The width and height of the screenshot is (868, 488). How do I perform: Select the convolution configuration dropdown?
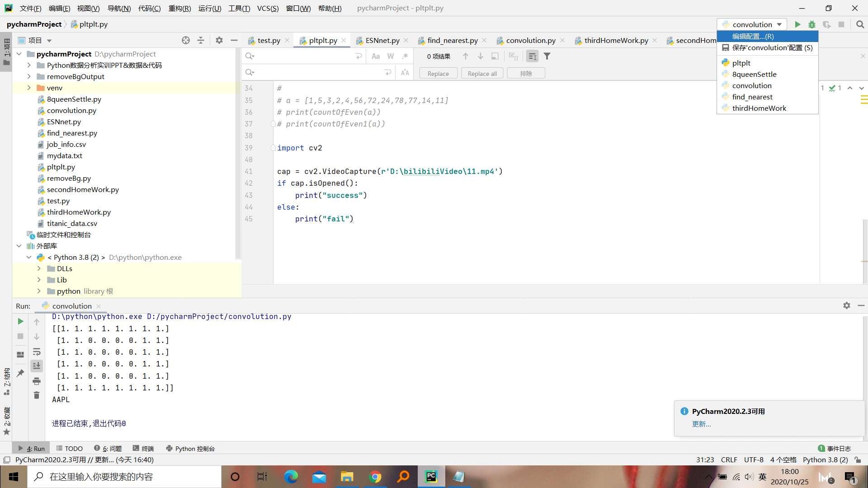click(754, 24)
